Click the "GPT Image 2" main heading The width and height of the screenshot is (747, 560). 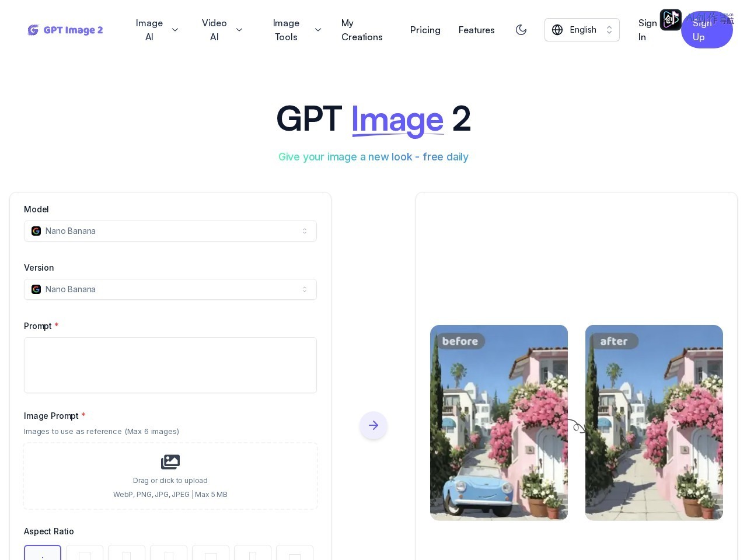point(373,119)
